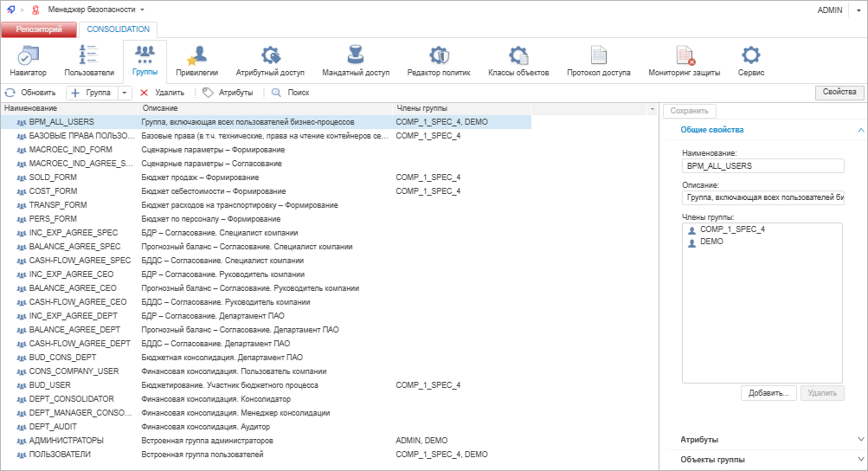Click the home rocket icon in breadcrumb
Viewport: 868px width, 471px height.
(x=10, y=10)
